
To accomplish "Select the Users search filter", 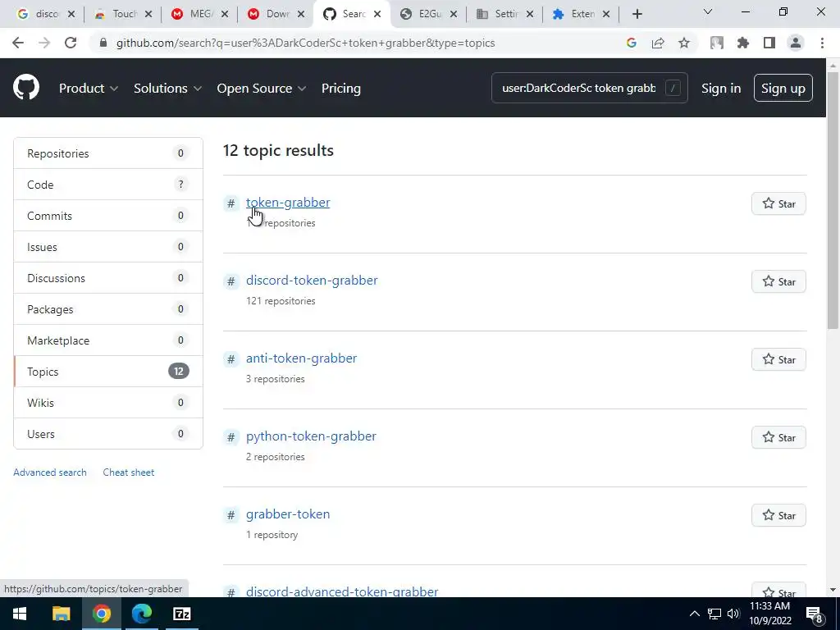I will 108,433.
